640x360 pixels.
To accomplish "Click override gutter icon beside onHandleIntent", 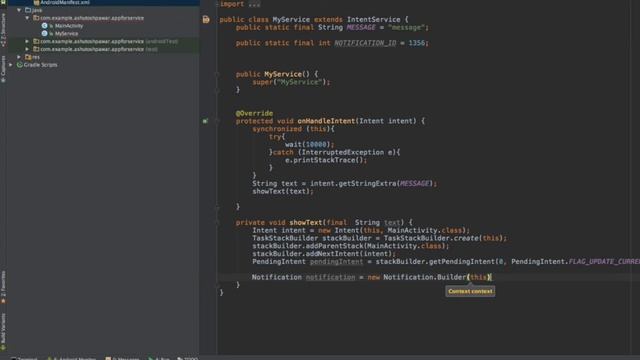I will (205, 121).
